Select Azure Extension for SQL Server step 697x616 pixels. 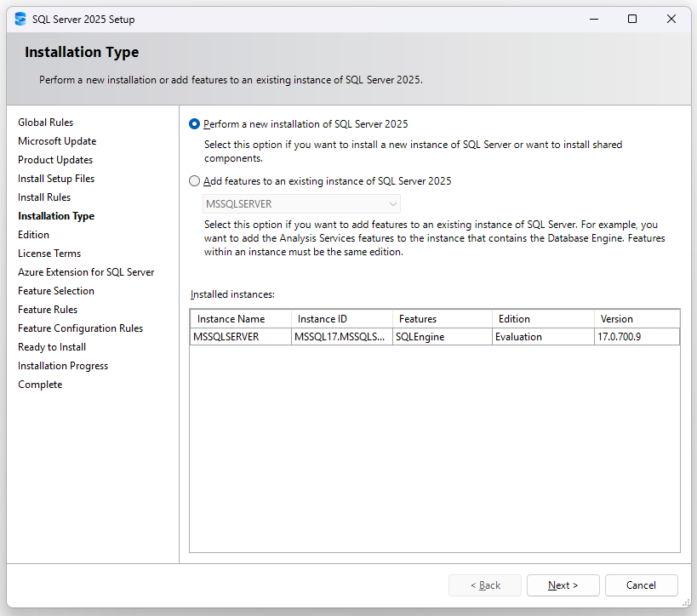(x=86, y=271)
